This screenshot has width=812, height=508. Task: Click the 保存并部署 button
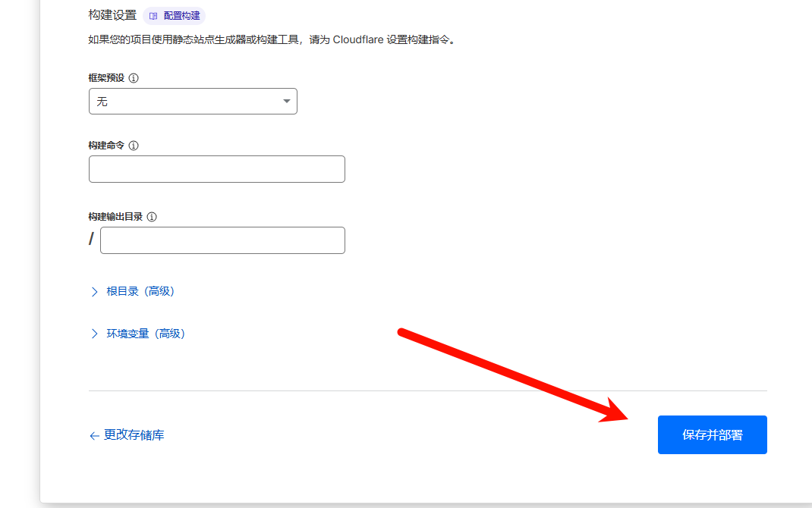pyautogui.click(x=712, y=434)
